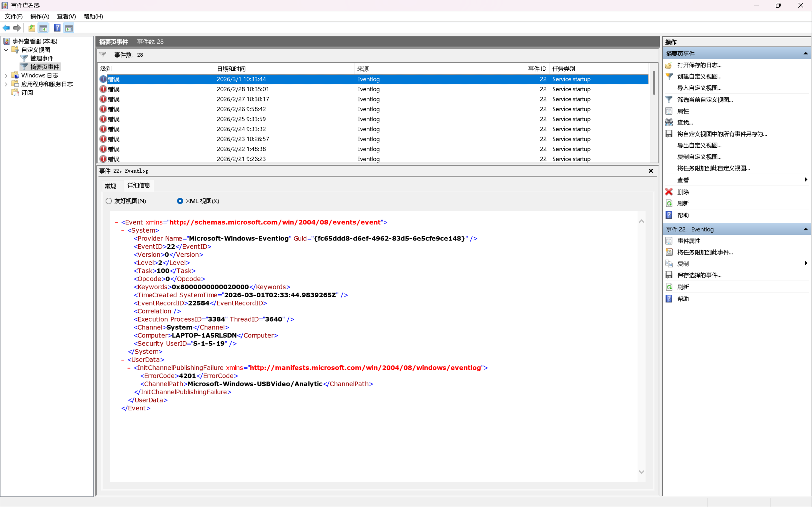The image size is (812, 507).
Task: Click 保存选择的事件 action
Action: (699, 275)
